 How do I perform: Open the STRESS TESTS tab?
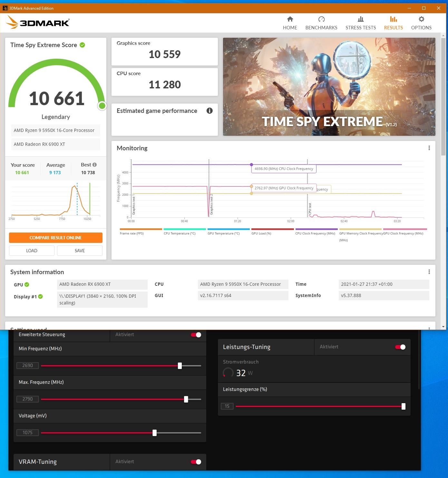click(x=360, y=23)
